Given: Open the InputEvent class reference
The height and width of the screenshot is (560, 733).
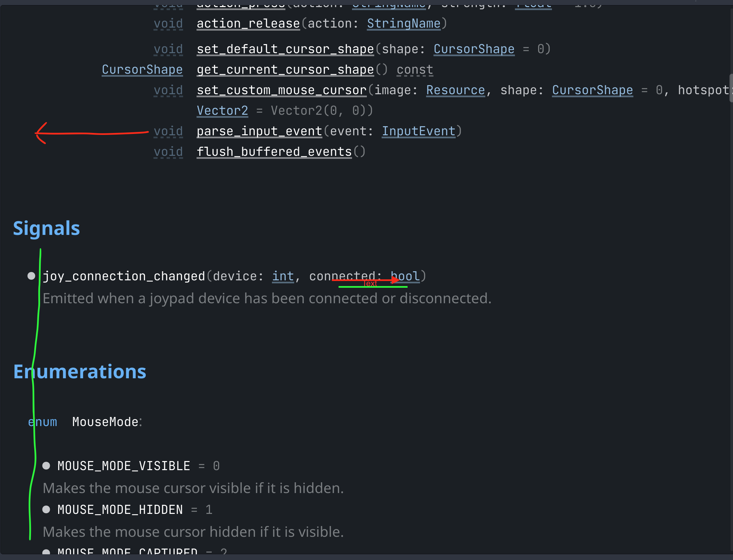Looking at the screenshot, I should click(x=419, y=131).
